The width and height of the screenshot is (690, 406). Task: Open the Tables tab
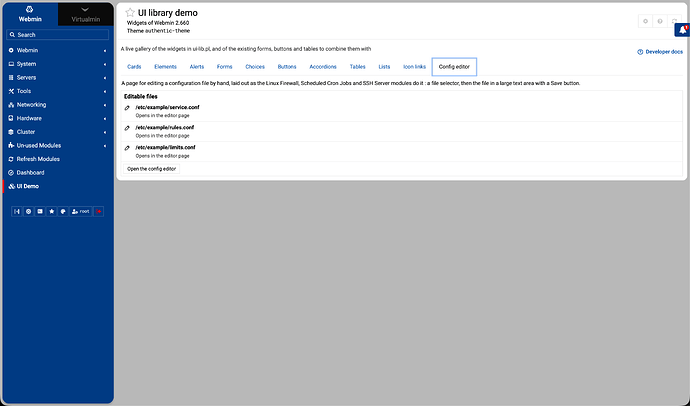tap(357, 67)
